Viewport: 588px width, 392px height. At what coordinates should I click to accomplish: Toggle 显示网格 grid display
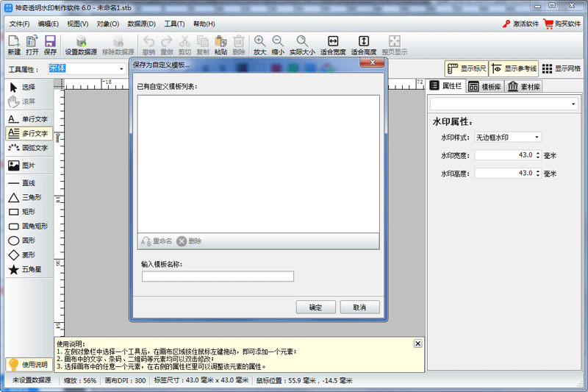tap(562, 68)
